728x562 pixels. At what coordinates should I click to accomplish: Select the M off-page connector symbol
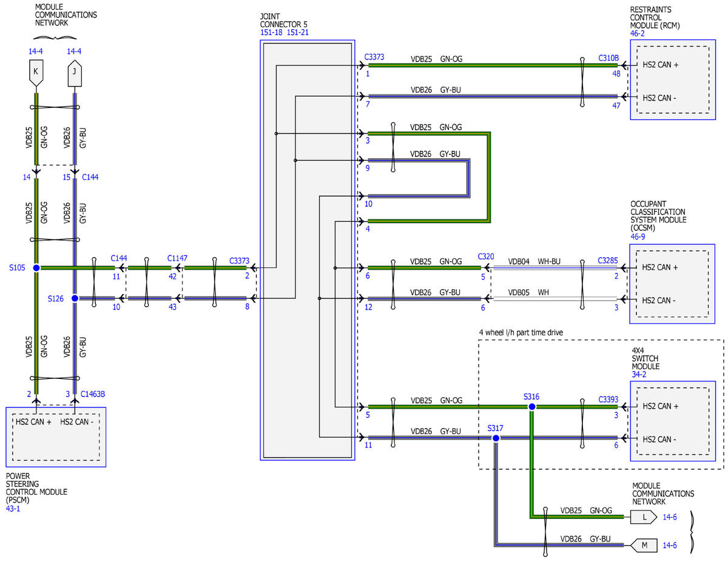pyautogui.click(x=644, y=545)
